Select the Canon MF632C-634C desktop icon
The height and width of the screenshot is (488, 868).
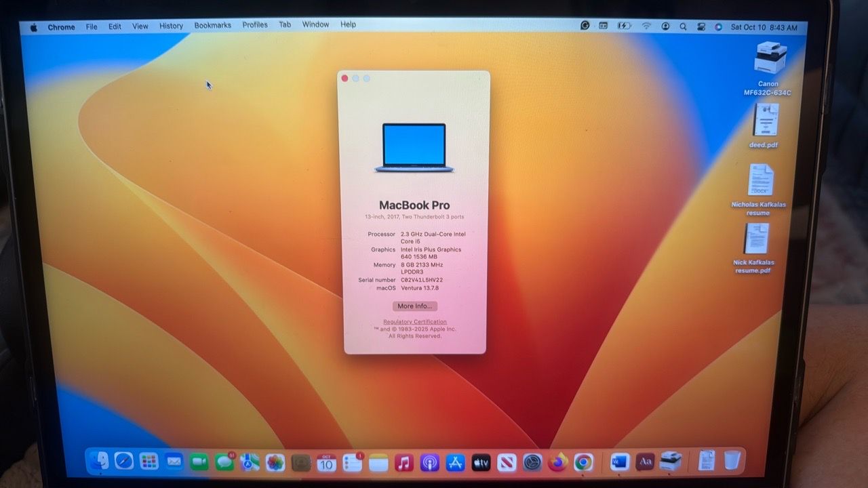click(768, 69)
